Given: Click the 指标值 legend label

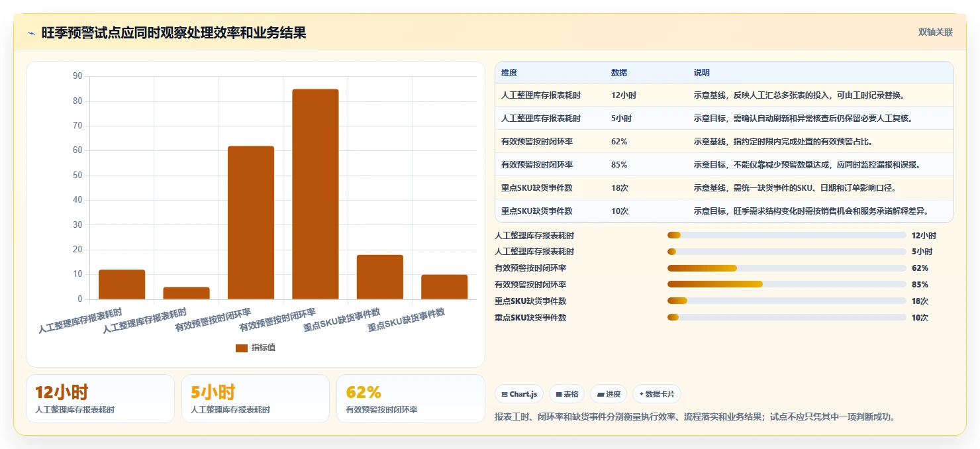Looking at the screenshot, I should [264, 348].
